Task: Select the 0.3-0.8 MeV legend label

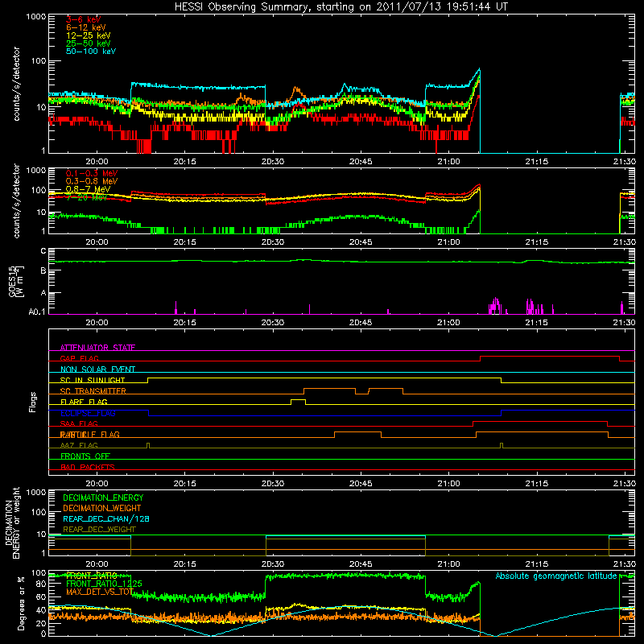Action: click(x=92, y=181)
